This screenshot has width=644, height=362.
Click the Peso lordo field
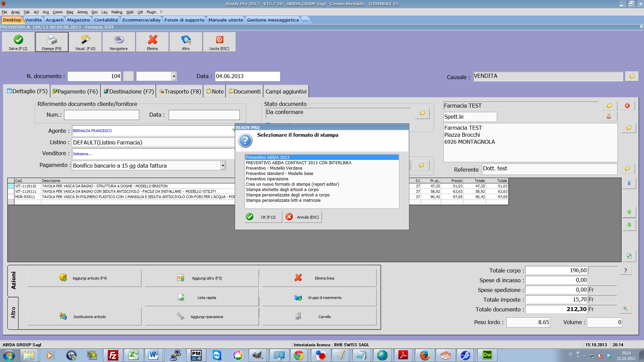click(528, 322)
